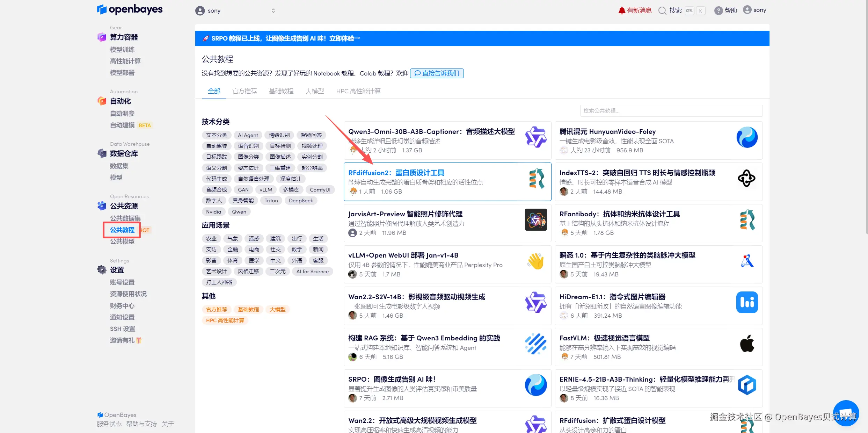Viewport: 868px width, 433px height.
Task: Toggle the AI for Science scene tag
Action: [x=312, y=271]
